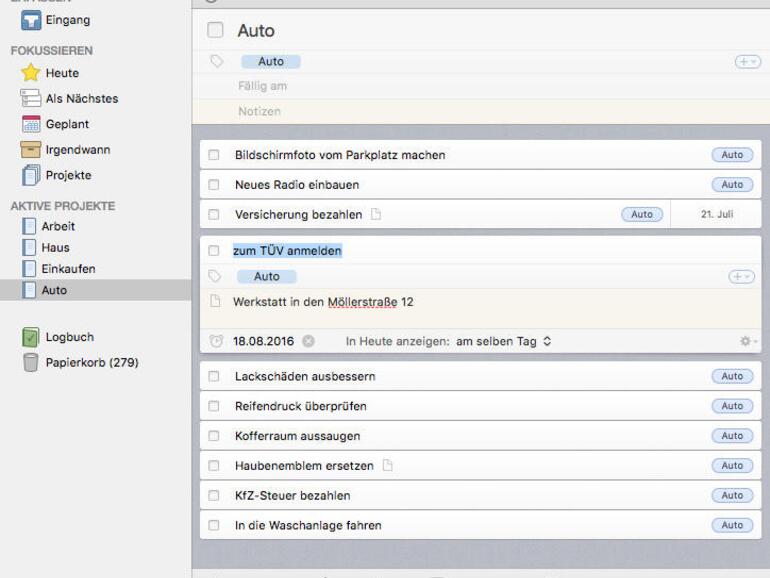Select the Arbeit project in sidebar
This screenshot has width=770, height=578.
[58, 226]
